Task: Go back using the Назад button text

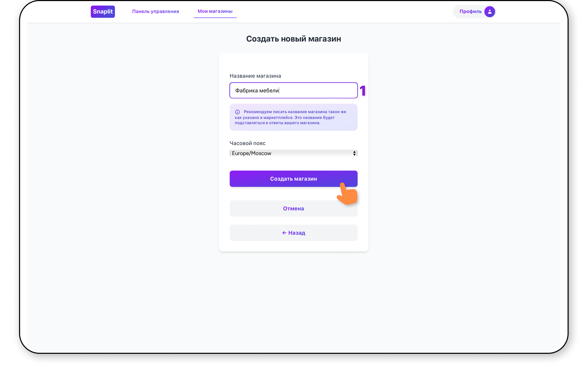Action: (x=297, y=233)
